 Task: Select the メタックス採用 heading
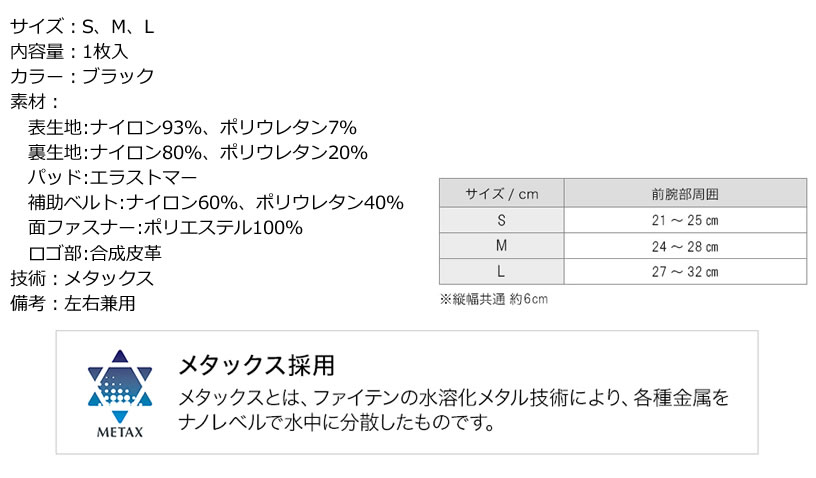pos(257,365)
